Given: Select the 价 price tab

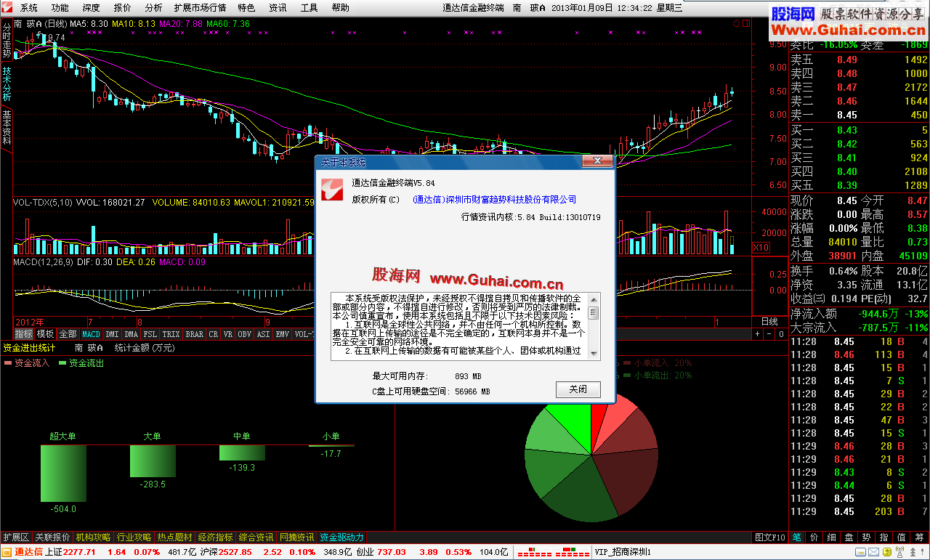Looking at the screenshot, I should (x=814, y=537).
